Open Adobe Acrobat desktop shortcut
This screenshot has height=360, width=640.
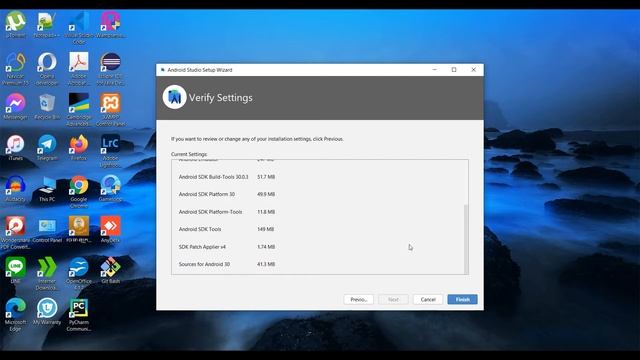(79, 69)
